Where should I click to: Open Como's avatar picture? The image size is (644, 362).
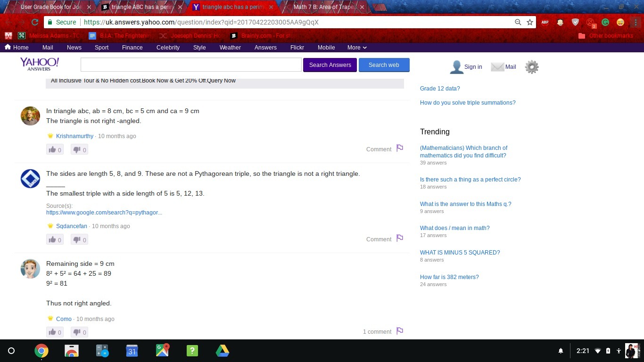coord(30,269)
